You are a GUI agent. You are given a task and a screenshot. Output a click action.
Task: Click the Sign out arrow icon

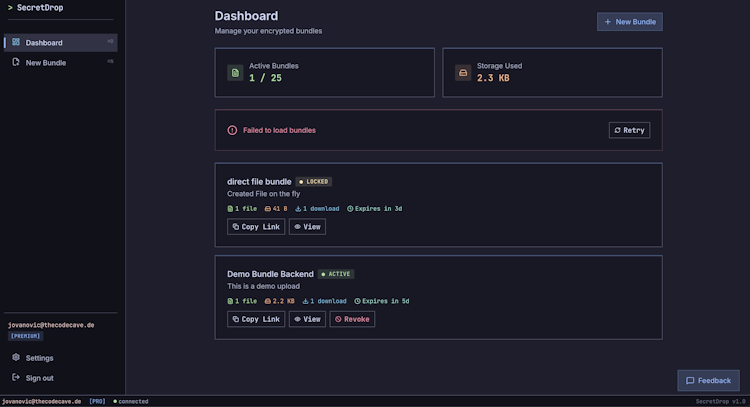coord(16,377)
